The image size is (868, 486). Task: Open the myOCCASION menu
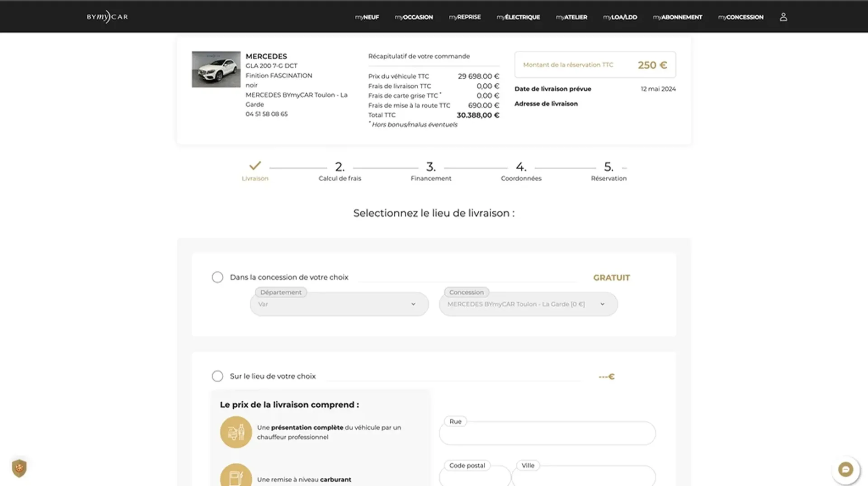[x=414, y=17]
